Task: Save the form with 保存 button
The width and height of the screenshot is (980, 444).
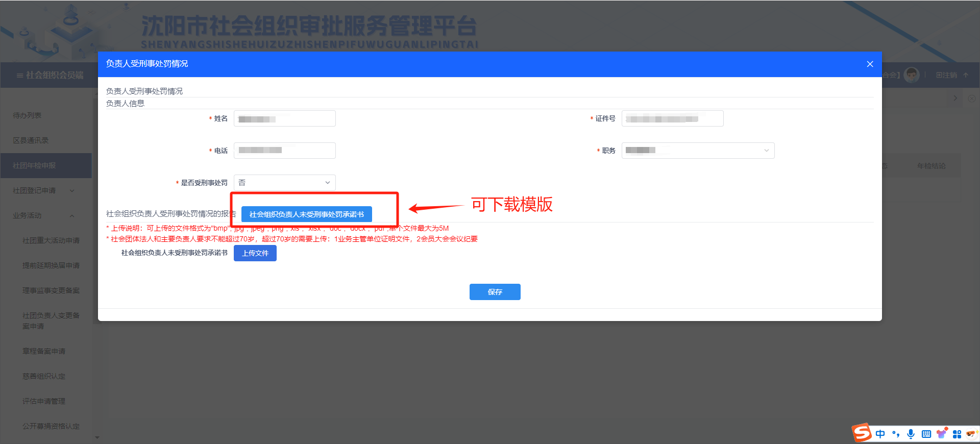Action: 495,292
